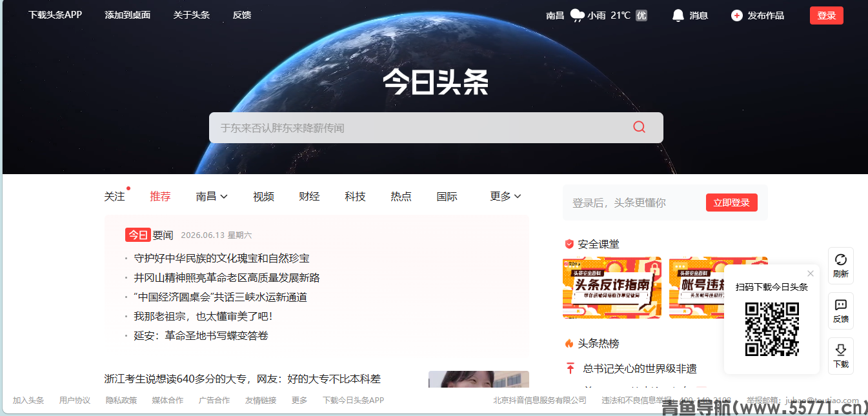Open headline 我那老祖宗，也太懂审美了吧
The image size is (868, 416).
pos(203,316)
